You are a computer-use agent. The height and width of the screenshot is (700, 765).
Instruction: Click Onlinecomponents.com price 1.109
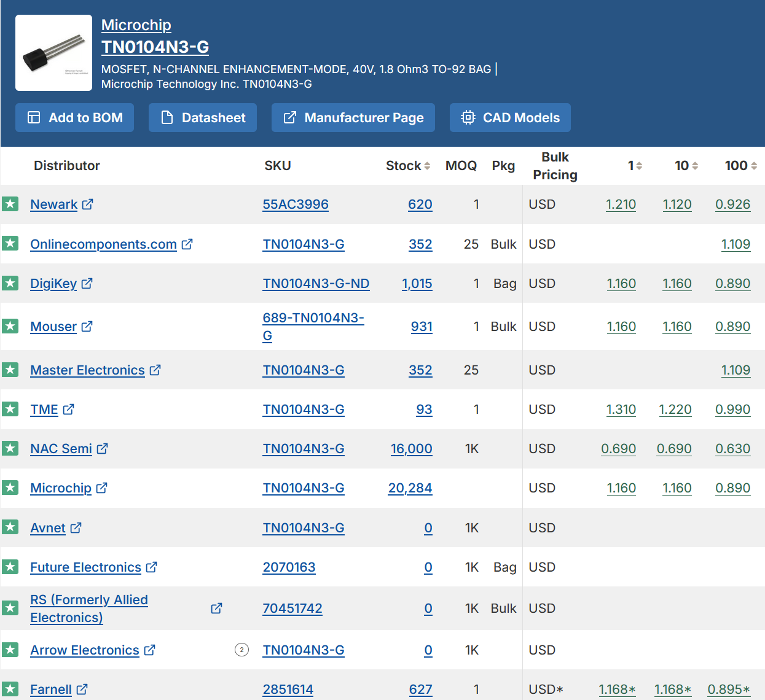coord(736,244)
